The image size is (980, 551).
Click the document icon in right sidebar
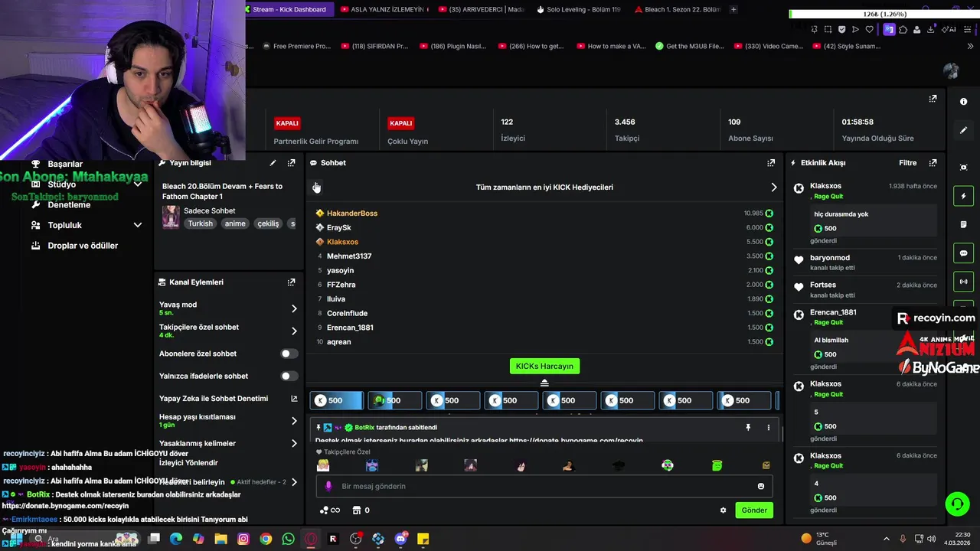(963, 224)
